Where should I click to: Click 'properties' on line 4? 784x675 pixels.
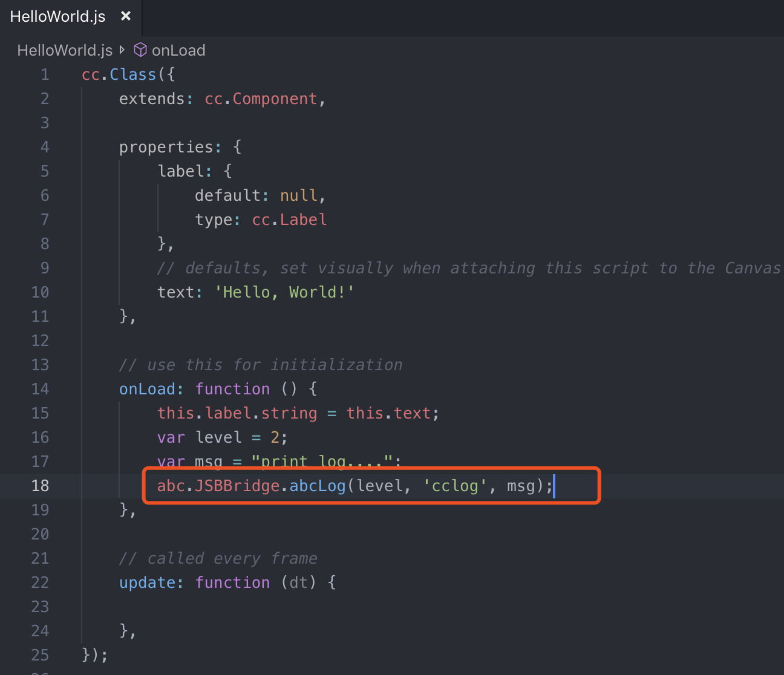click(x=166, y=147)
